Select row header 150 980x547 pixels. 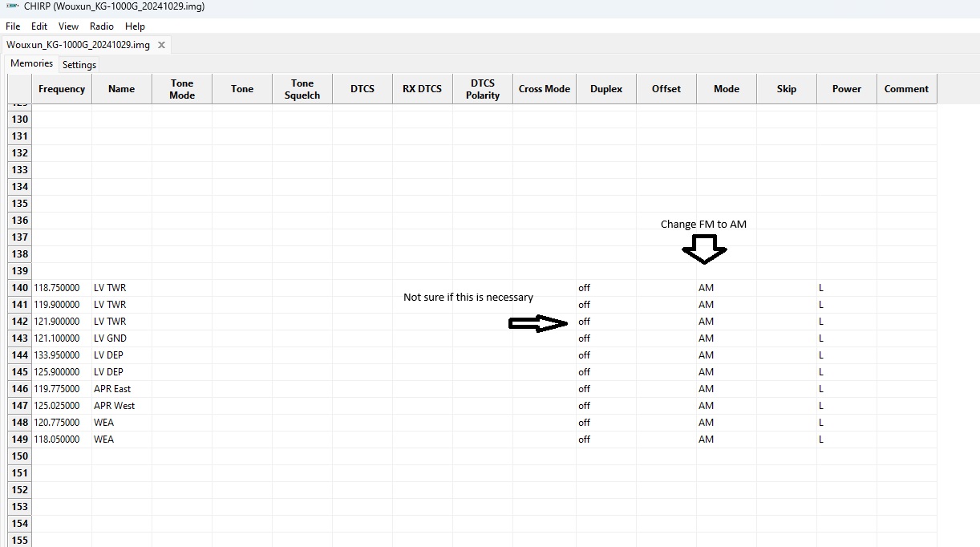tap(20, 456)
